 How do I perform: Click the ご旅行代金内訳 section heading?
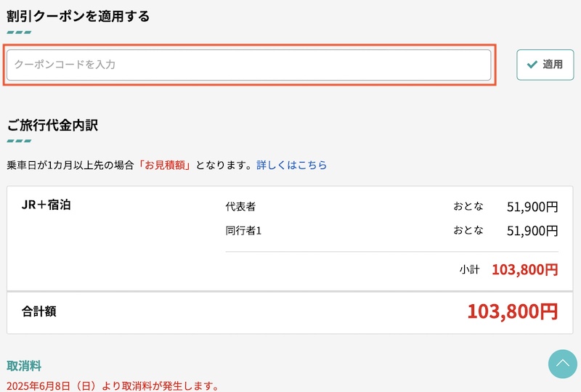[52, 125]
